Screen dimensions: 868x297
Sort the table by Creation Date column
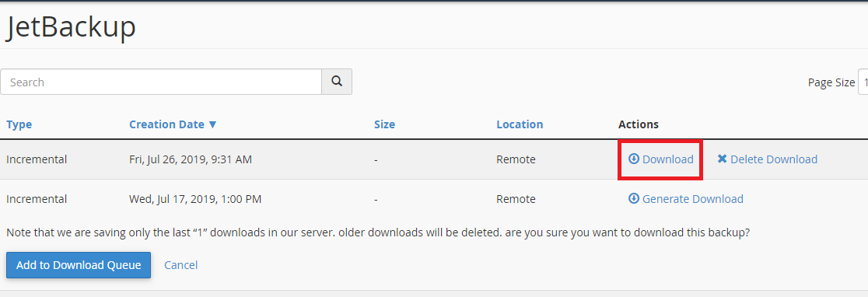(173, 124)
